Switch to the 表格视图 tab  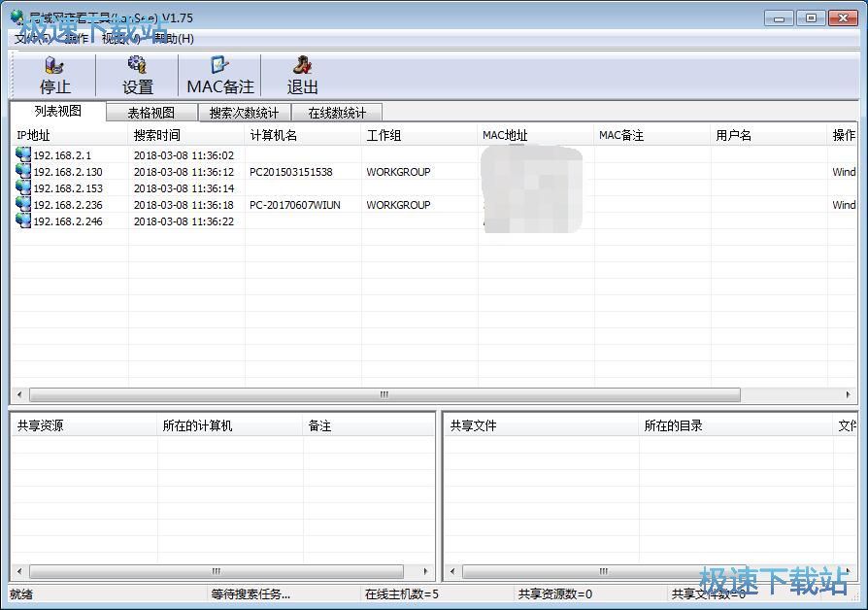pyautogui.click(x=151, y=113)
